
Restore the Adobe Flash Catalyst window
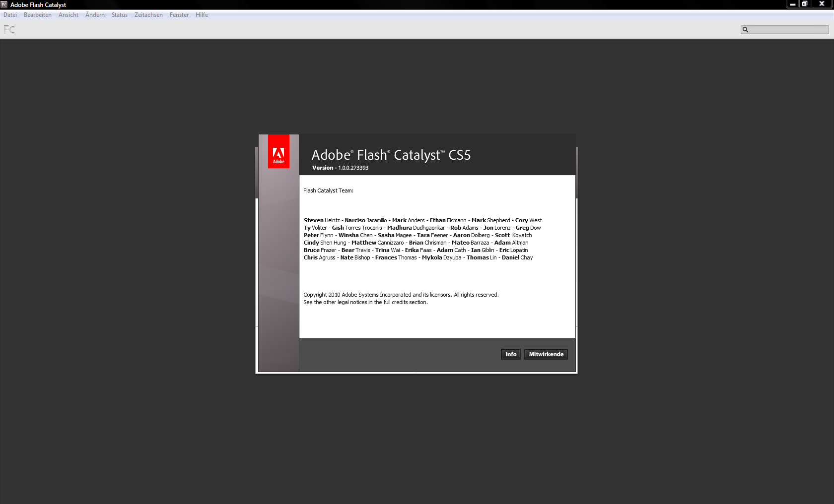[x=805, y=4]
